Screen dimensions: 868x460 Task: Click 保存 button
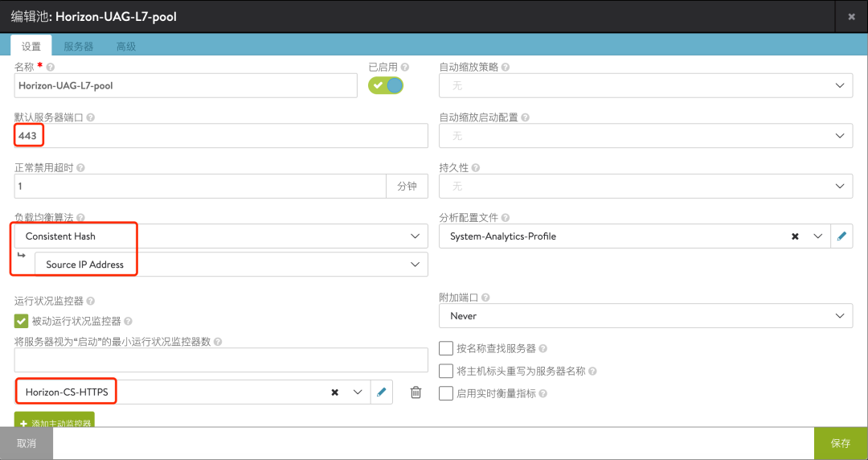[x=841, y=443]
